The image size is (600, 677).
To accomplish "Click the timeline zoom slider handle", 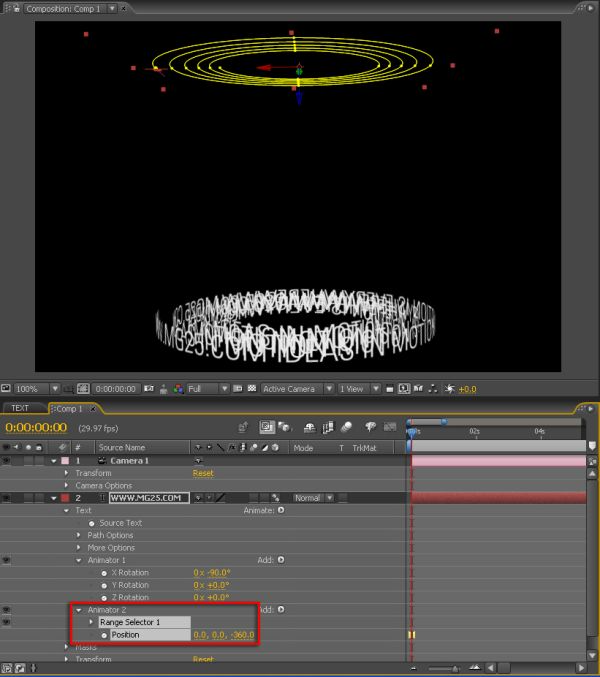I will tap(454, 669).
